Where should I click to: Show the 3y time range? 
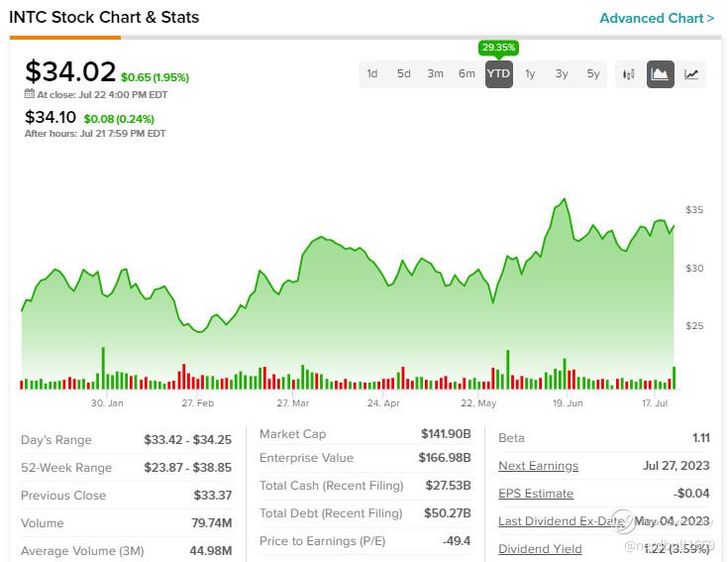click(562, 74)
